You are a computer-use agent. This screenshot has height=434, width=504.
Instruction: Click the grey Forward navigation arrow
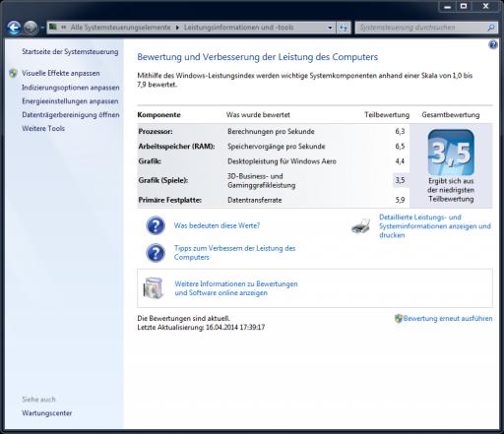31,28
